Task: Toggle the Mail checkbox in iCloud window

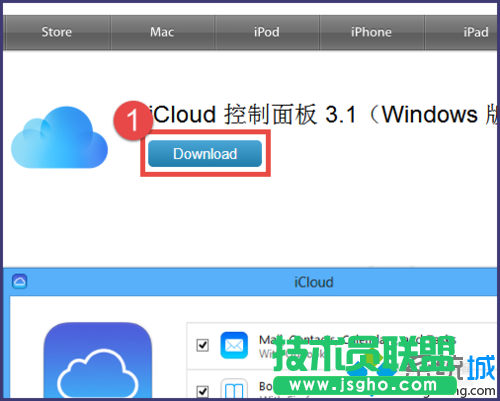Action: coord(203,345)
